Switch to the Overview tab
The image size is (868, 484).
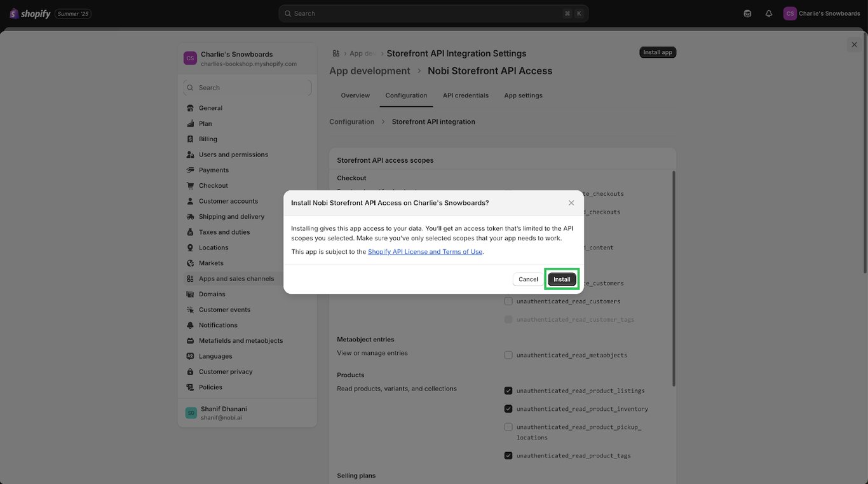point(355,95)
